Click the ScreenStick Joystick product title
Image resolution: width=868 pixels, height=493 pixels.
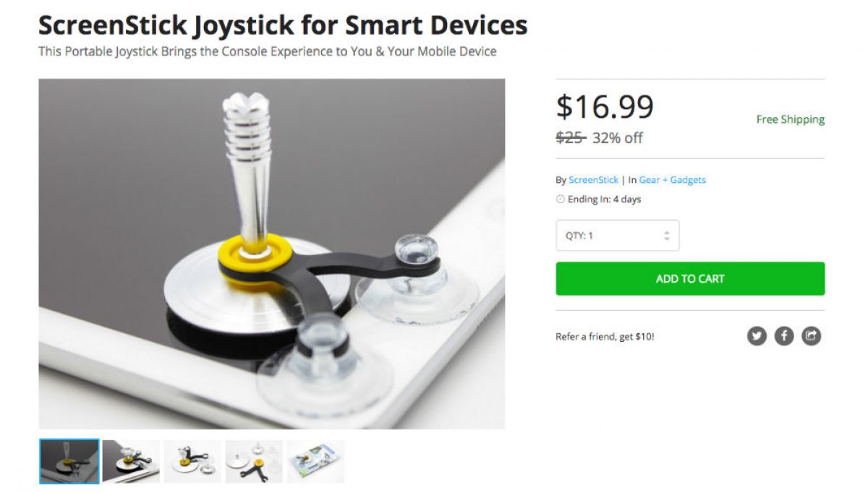pyautogui.click(x=283, y=26)
